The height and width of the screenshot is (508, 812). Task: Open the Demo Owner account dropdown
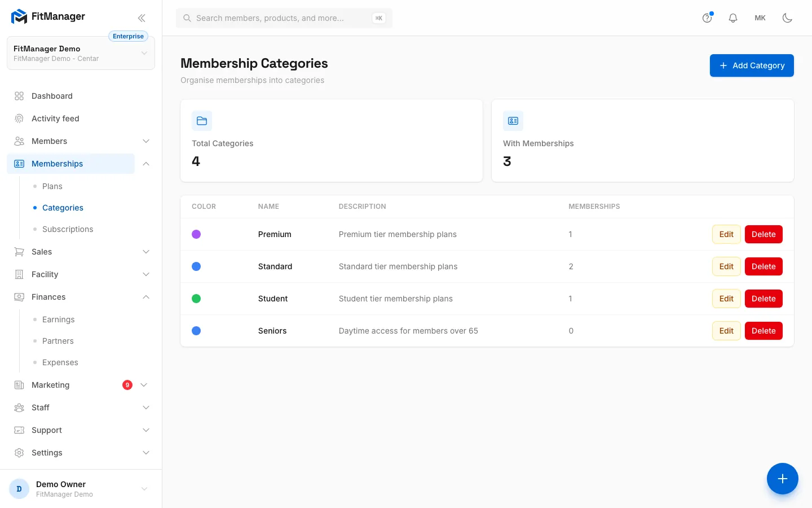coord(81,489)
